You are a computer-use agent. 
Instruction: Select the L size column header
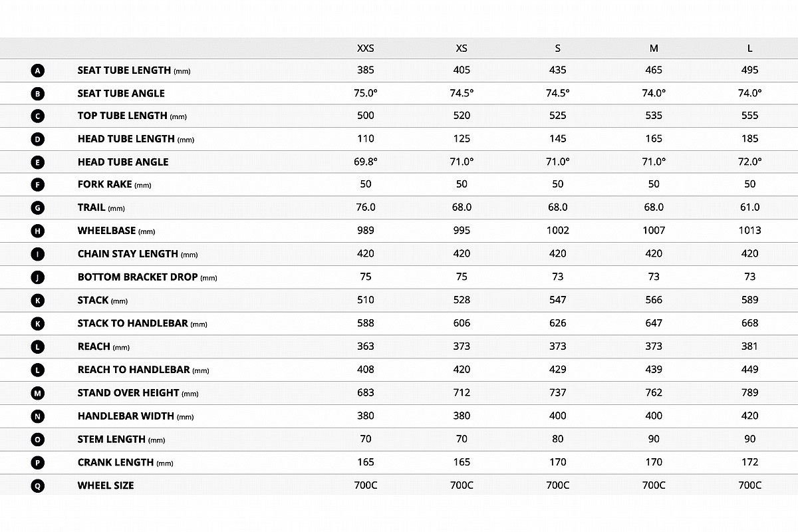click(x=749, y=49)
